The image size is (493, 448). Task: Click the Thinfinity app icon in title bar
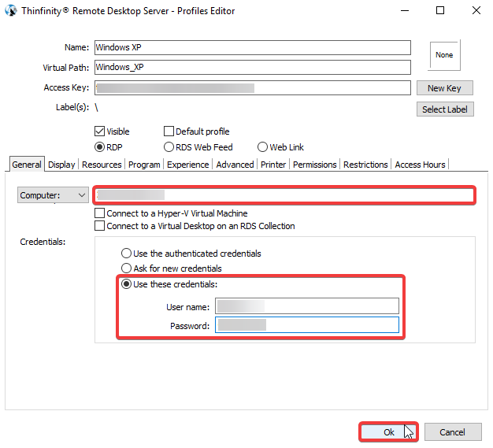coord(11,11)
